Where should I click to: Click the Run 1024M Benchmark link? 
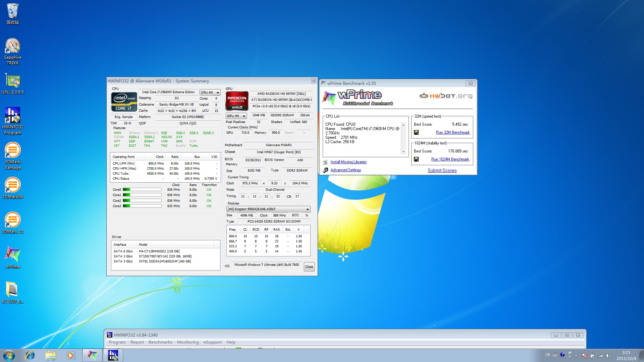(x=450, y=159)
